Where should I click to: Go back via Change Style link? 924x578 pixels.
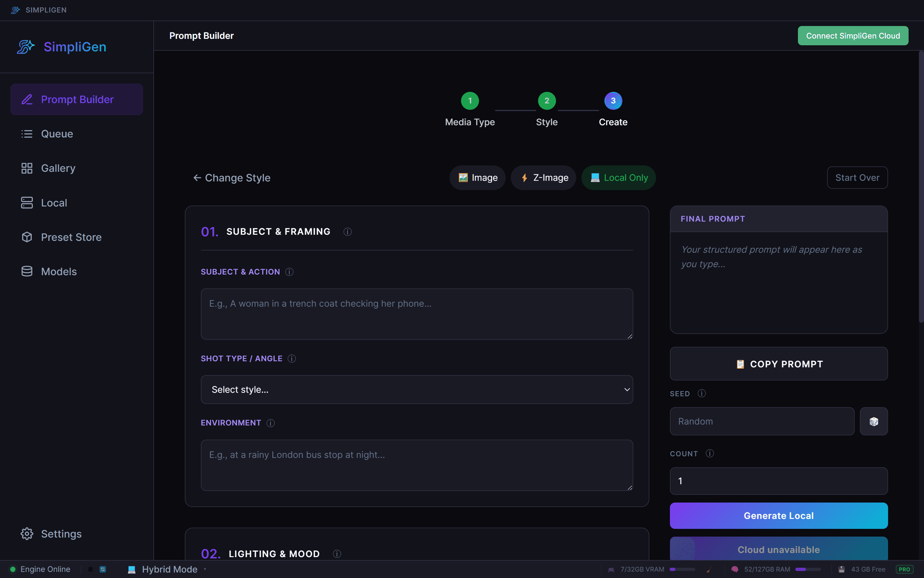(232, 178)
